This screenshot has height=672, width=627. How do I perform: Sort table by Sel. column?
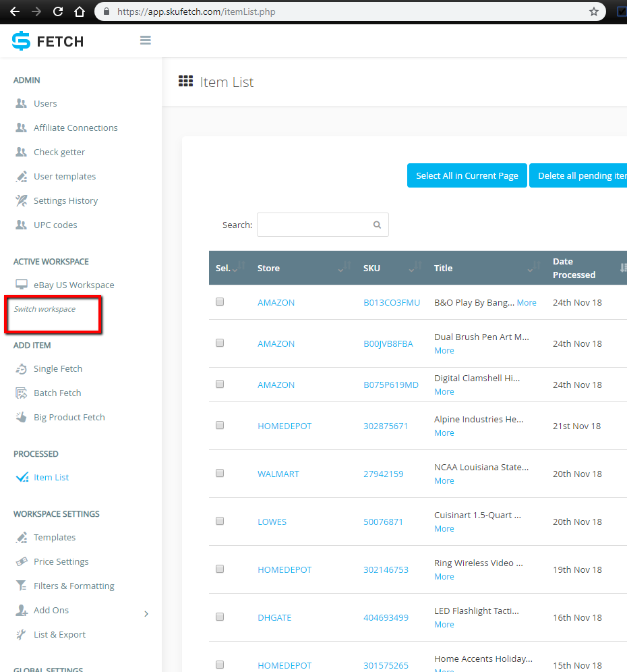[x=231, y=268]
